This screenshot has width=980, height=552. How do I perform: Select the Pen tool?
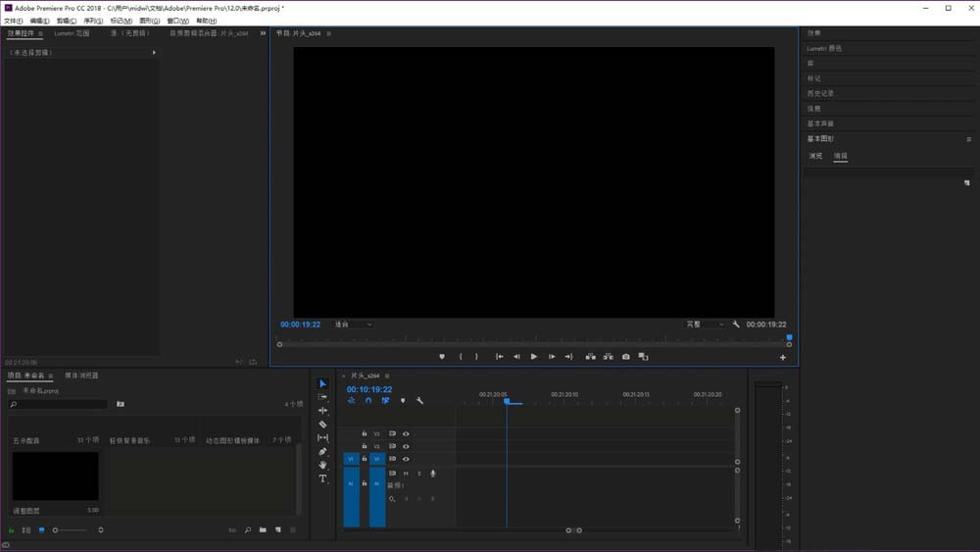point(323,451)
